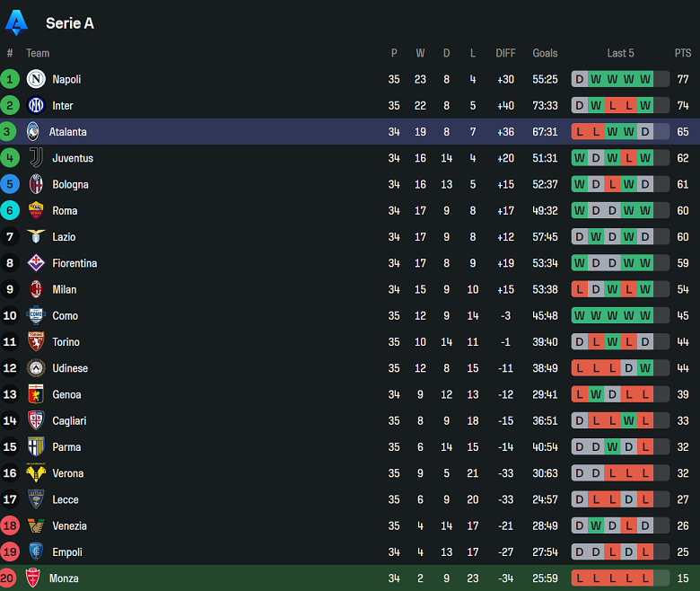This screenshot has width=700, height=591.
Task: Click Como's last green W result
Action: click(x=645, y=316)
